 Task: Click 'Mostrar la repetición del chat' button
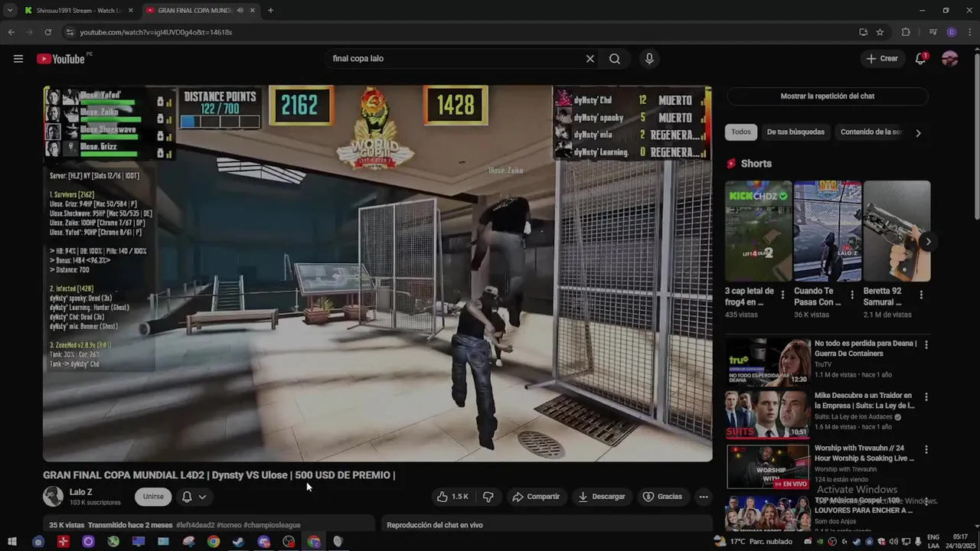827,96
